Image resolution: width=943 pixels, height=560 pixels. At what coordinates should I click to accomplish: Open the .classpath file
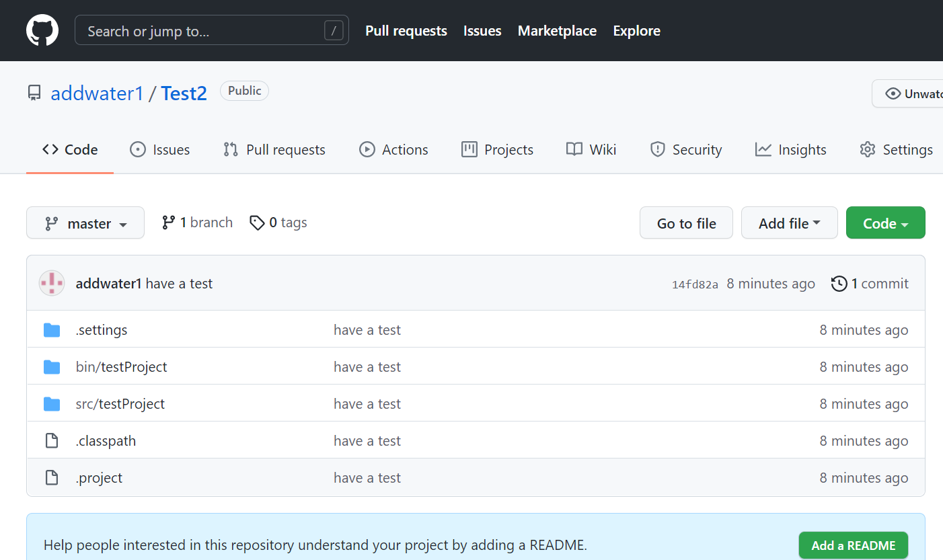tap(106, 441)
